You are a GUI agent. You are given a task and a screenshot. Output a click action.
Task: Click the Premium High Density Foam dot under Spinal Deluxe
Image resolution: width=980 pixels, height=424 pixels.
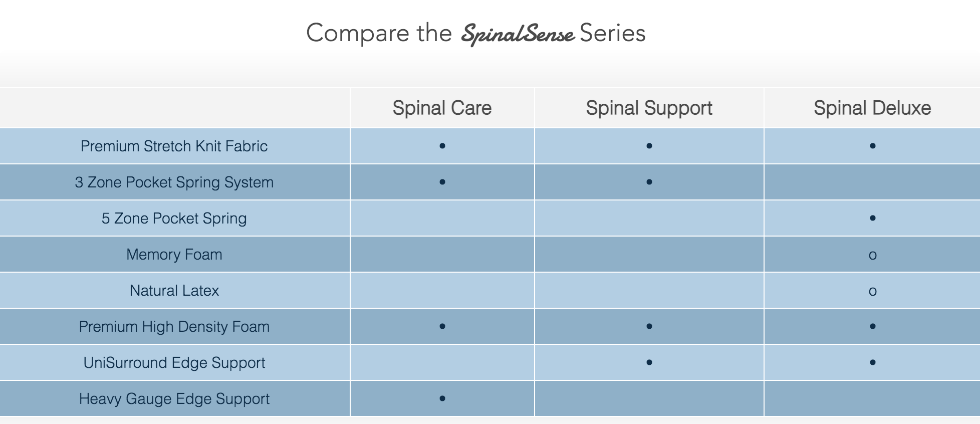point(872,326)
